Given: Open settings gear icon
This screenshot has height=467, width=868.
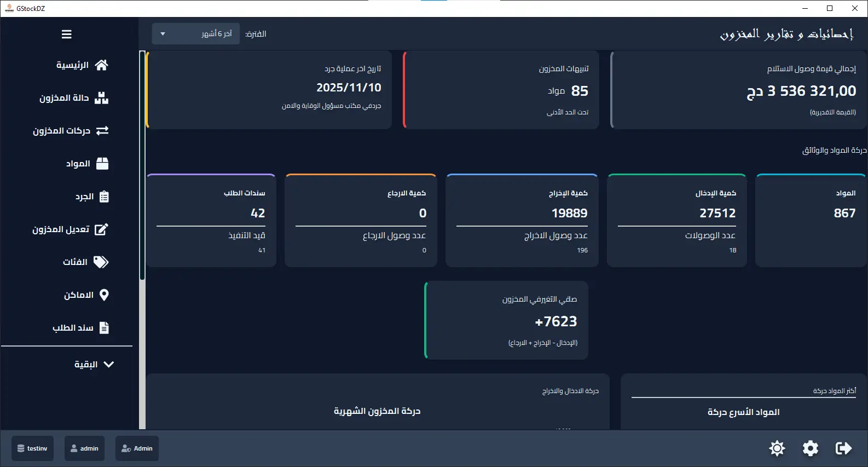Looking at the screenshot, I should click(811, 448).
